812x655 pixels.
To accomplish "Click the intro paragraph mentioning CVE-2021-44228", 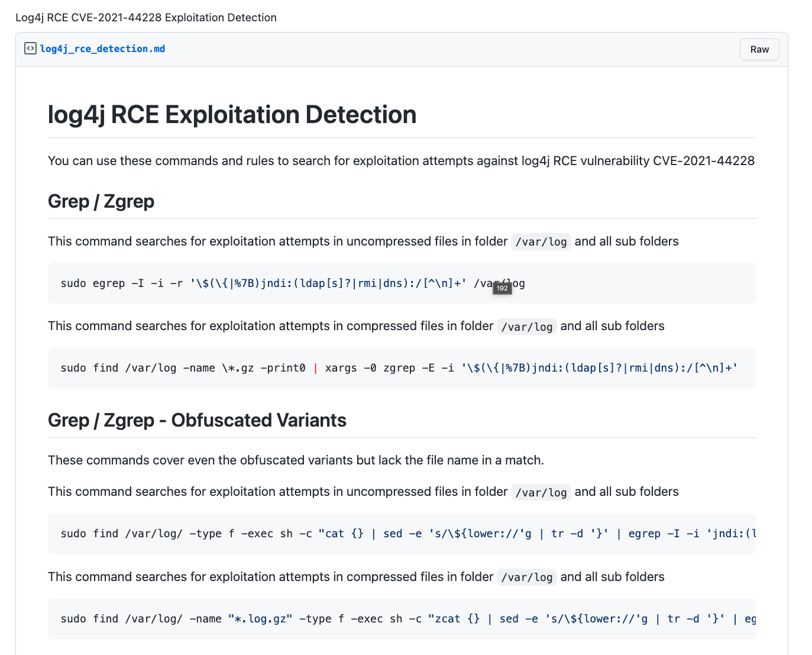I will point(401,161).
